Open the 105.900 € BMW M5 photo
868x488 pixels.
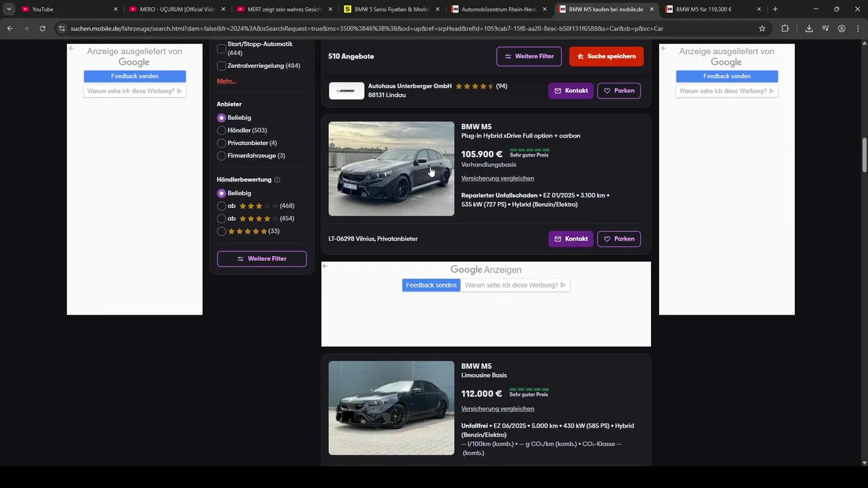click(x=391, y=169)
